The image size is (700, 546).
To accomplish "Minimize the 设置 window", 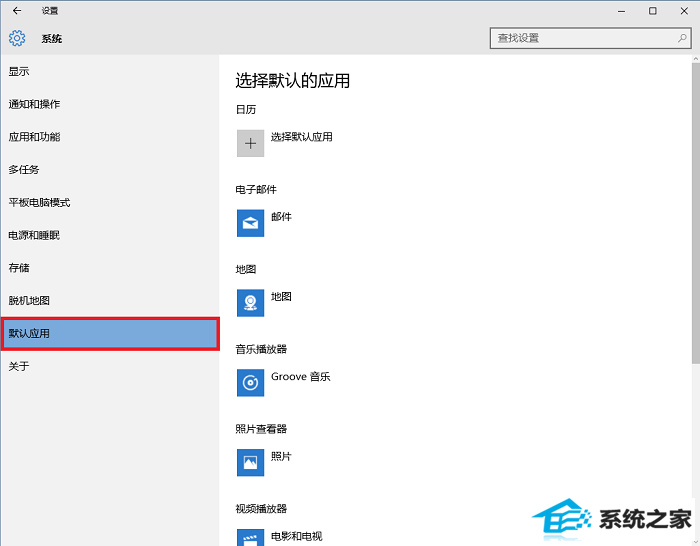I will click(621, 11).
